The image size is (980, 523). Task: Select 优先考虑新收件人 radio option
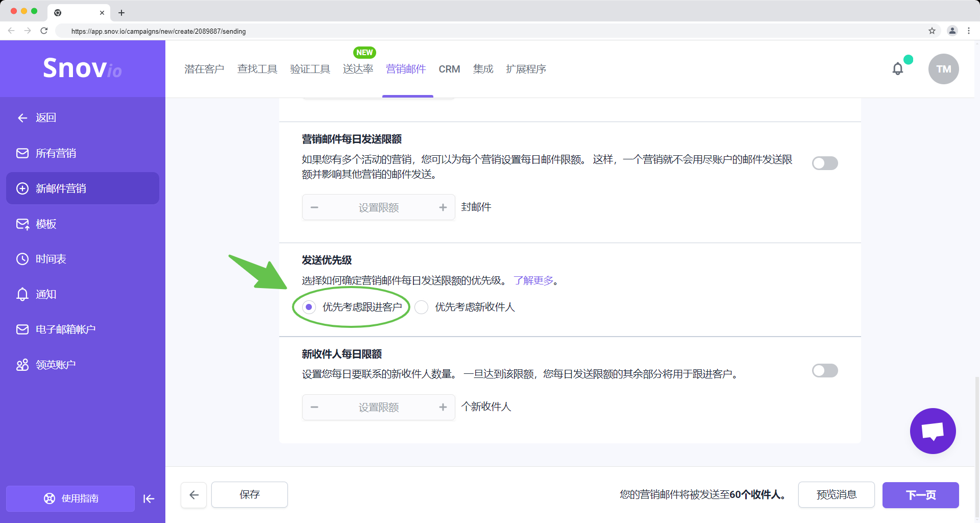click(x=422, y=307)
